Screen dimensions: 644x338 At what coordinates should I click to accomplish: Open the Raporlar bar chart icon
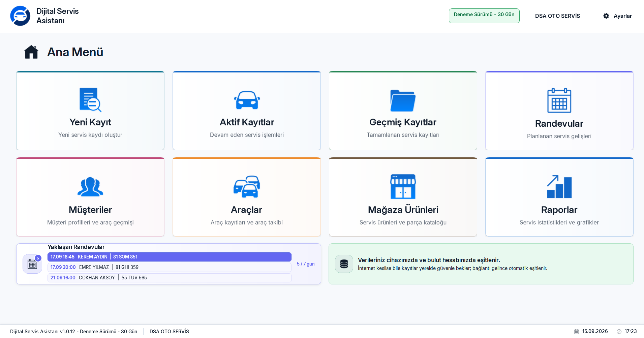[x=559, y=187]
